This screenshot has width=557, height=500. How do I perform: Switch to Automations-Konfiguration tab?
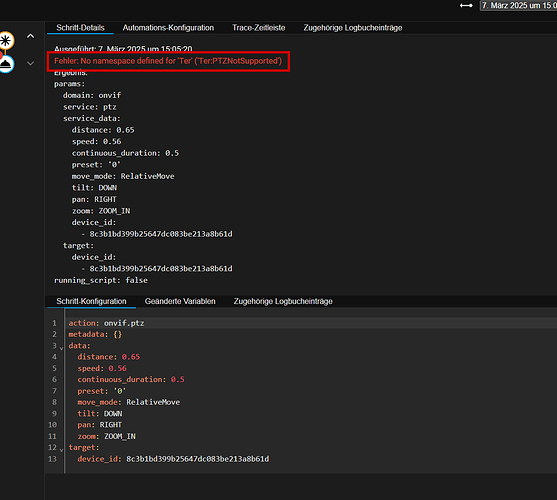point(168,28)
